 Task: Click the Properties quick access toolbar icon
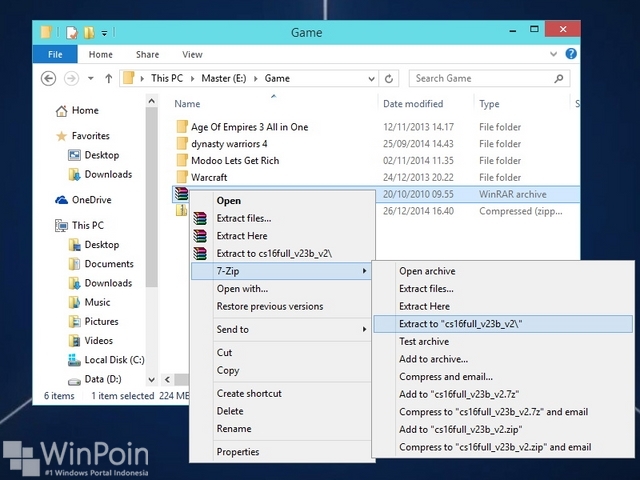72,32
